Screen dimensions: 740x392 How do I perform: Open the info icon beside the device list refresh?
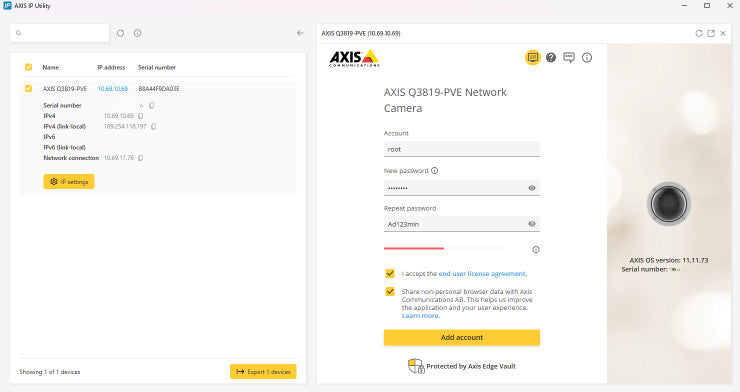(x=137, y=33)
